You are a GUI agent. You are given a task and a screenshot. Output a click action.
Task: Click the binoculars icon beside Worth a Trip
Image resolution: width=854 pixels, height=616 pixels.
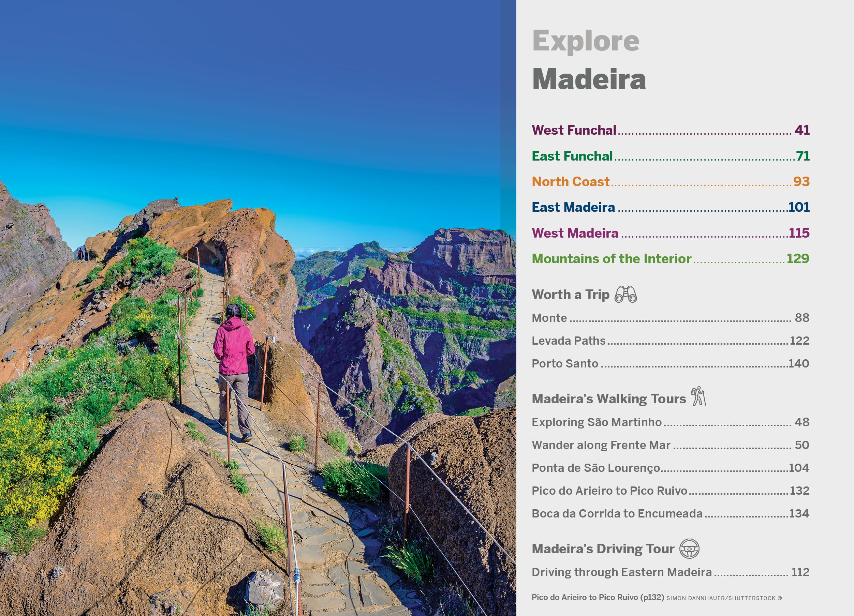pos(625,294)
